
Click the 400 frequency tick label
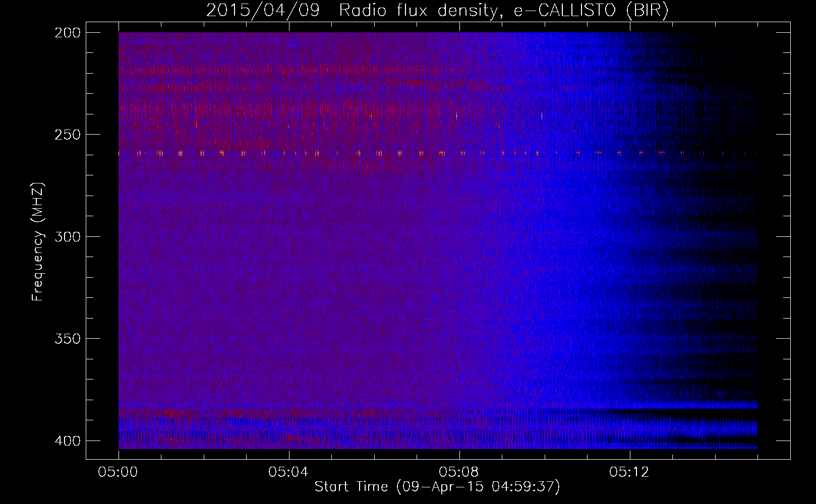point(68,440)
